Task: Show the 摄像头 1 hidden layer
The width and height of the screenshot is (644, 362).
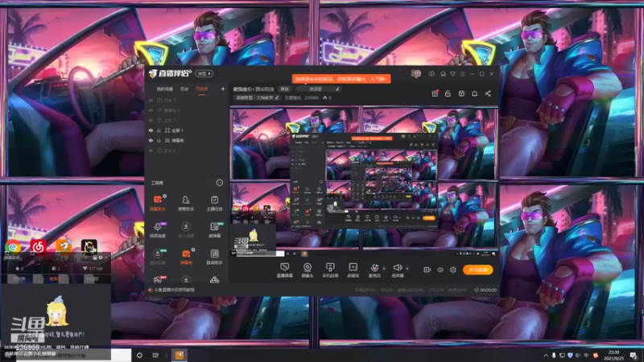Action: tap(151, 110)
